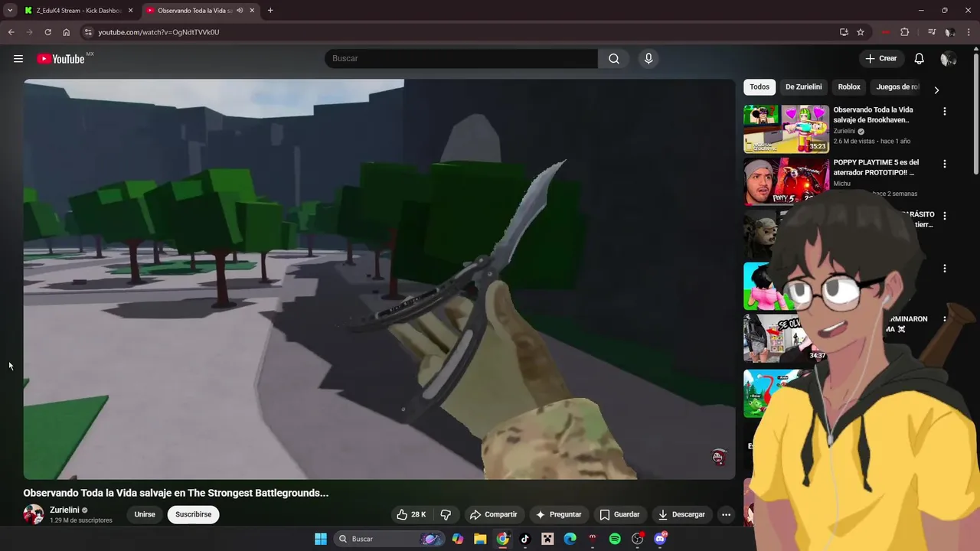Screen dimensions: 980x551
Task: Click the install app icon in address bar
Action: (844, 32)
